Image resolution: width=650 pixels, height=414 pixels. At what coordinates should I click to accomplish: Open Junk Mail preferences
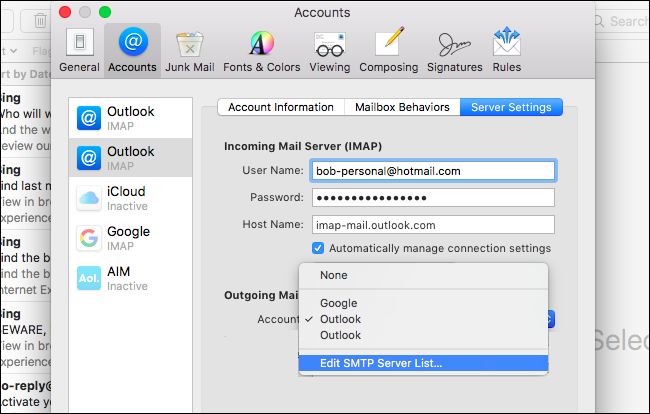click(189, 50)
